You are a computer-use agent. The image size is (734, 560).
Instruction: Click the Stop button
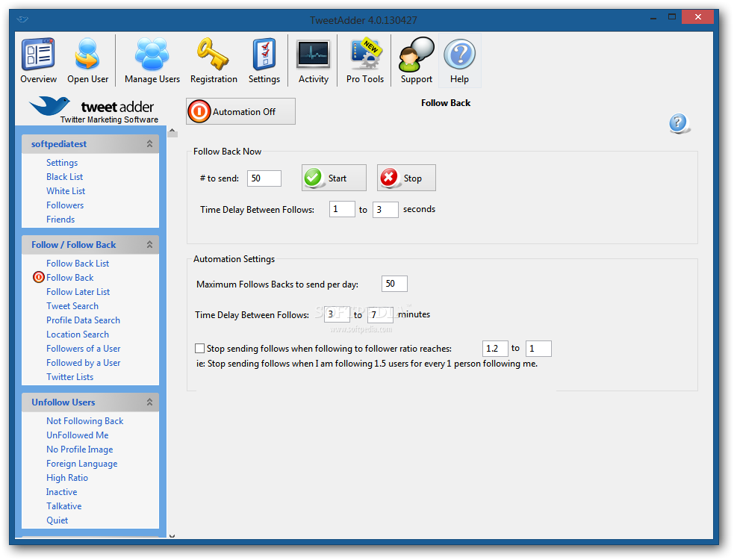[x=406, y=178]
